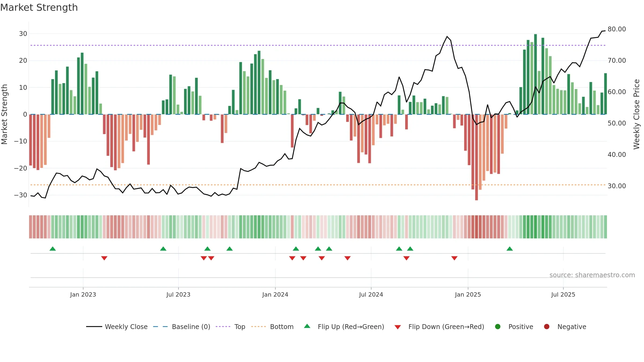Click the Weekly Close Price axis title
The height and width of the screenshot is (362, 644).
click(x=636, y=114)
